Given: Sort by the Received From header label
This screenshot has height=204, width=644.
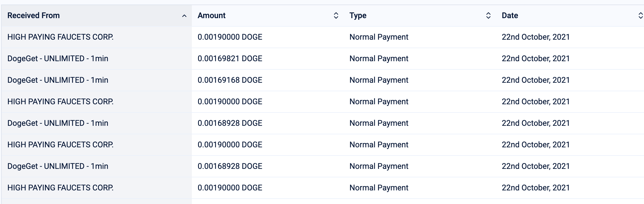Looking at the screenshot, I should 33,16.
